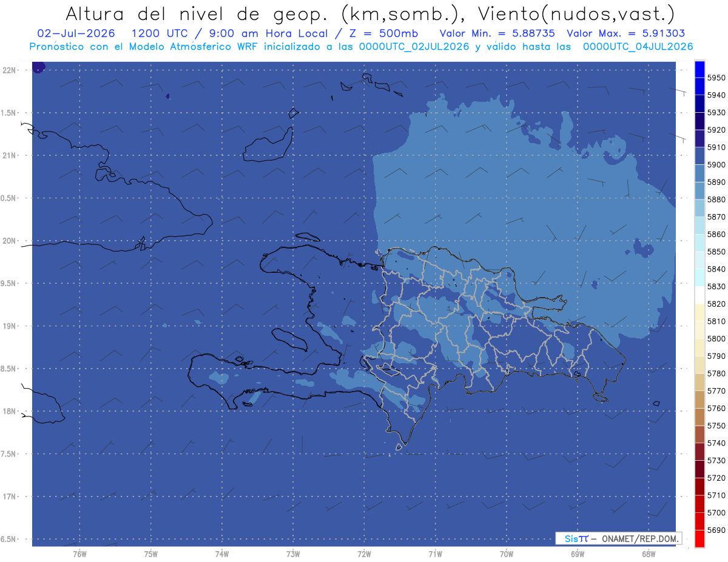Click the '74W' longitude label
728x562 pixels.
pos(222,554)
